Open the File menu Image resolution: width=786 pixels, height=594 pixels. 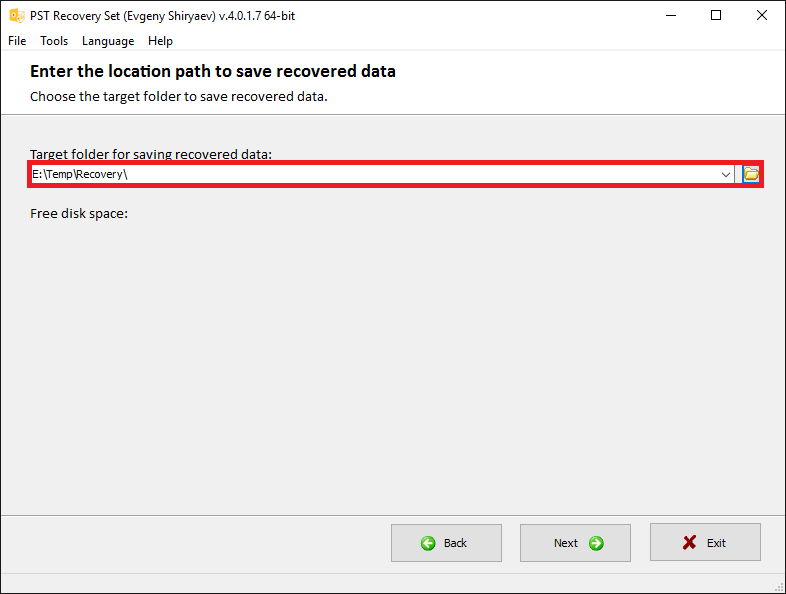pyautogui.click(x=17, y=41)
